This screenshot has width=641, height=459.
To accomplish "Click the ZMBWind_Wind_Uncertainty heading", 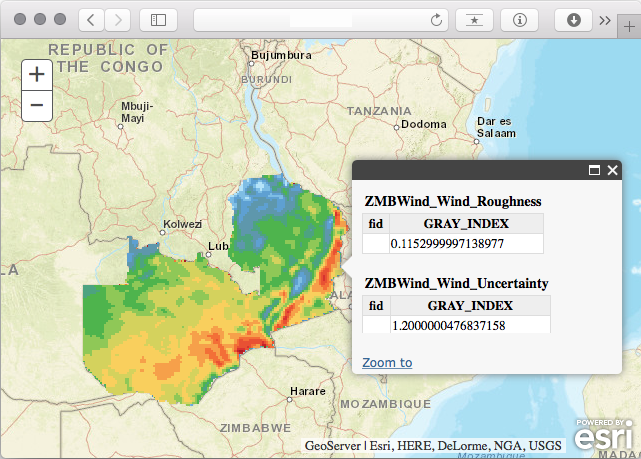I will coord(456,283).
